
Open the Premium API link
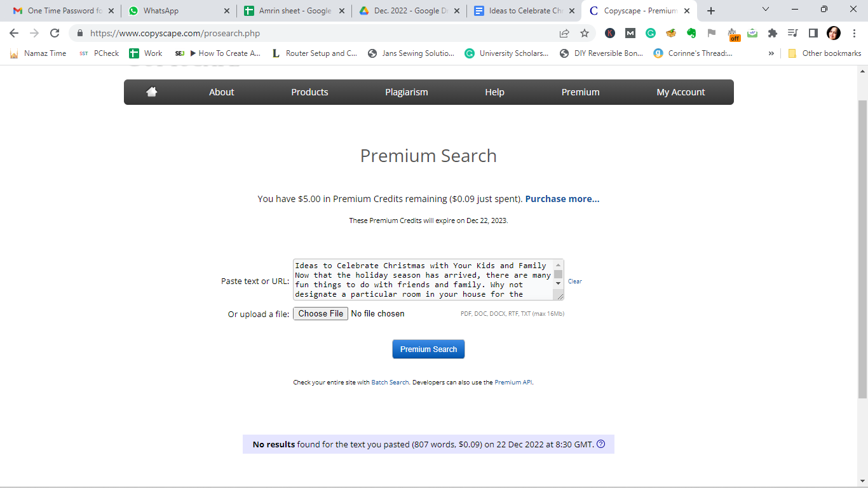pyautogui.click(x=513, y=383)
